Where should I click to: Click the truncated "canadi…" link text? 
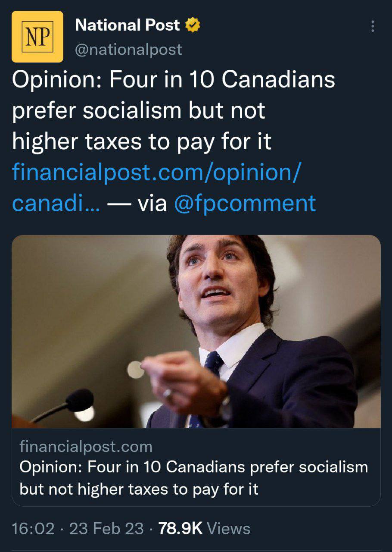[x=56, y=203]
